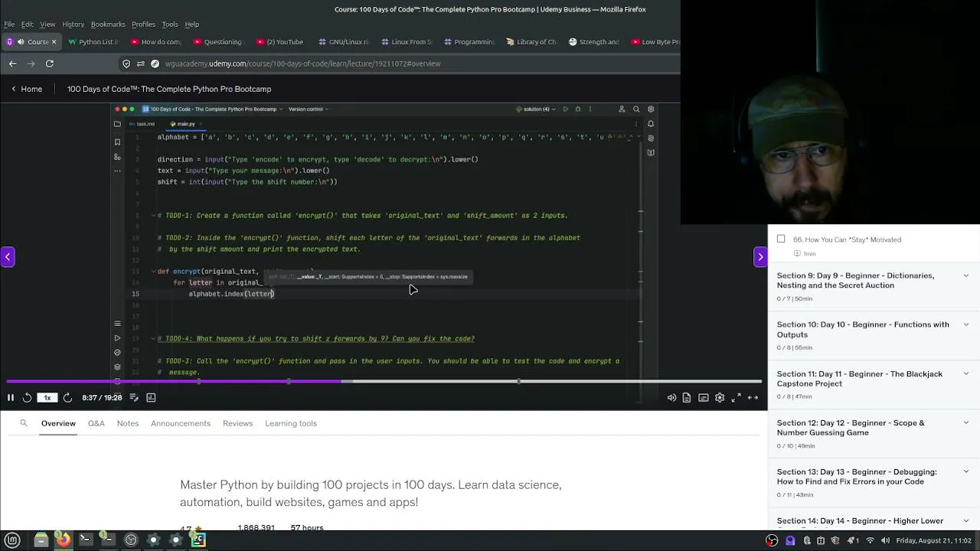Screen dimensions: 980x551
Task: Open the file manager from taskbar
Action: tap(41, 540)
